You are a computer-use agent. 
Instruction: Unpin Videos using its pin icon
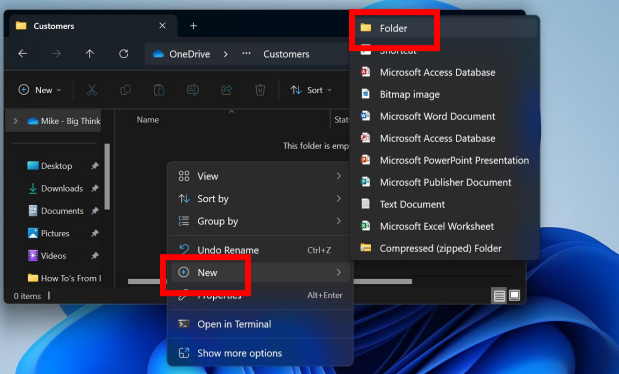coord(95,256)
